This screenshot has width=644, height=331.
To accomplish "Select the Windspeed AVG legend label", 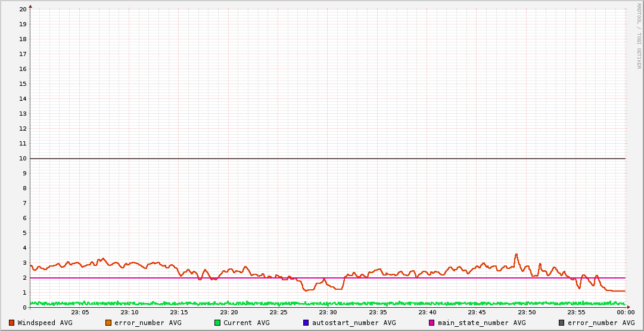I will coord(45,323).
